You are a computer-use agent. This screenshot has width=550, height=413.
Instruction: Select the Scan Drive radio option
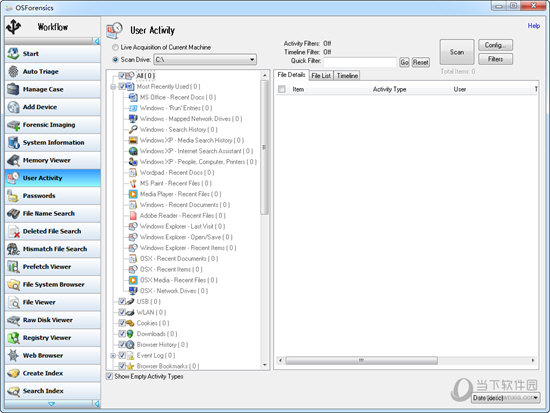click(x=115, y=60)
